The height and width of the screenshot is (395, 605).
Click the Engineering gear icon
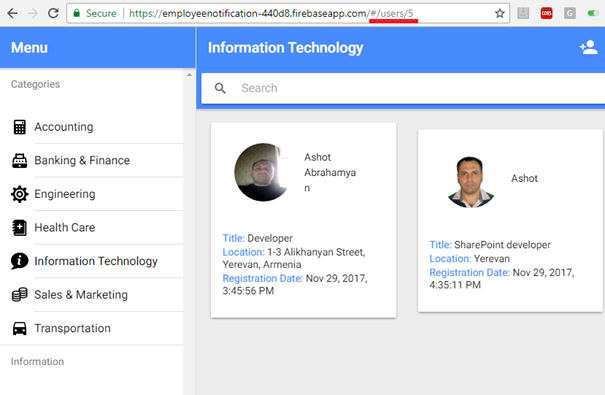point(20,194)
